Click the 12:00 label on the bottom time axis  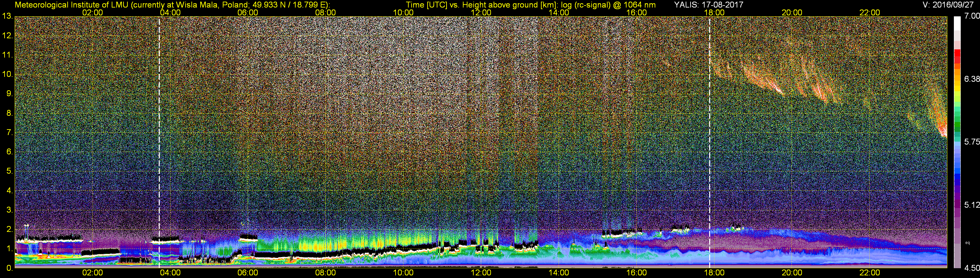coord(481,273)
